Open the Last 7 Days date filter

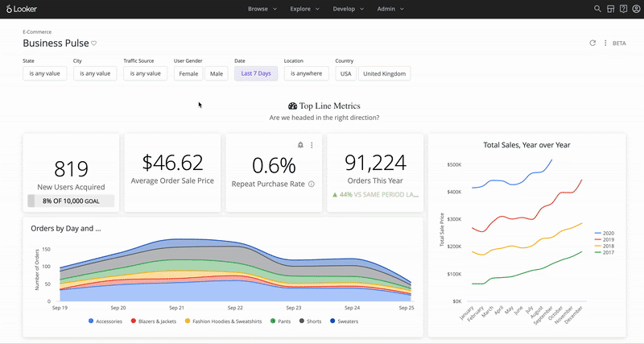tap(256, 73)
